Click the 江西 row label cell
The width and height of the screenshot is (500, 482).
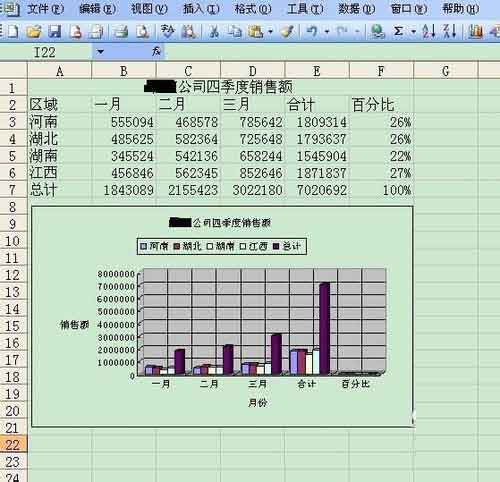click(x=60, y=173)
